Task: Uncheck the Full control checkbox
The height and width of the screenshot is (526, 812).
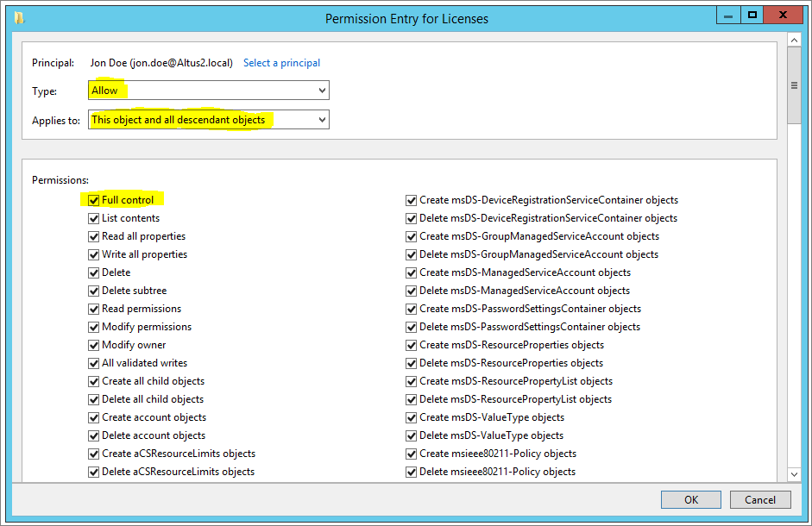Action: [x=94, y=200]
